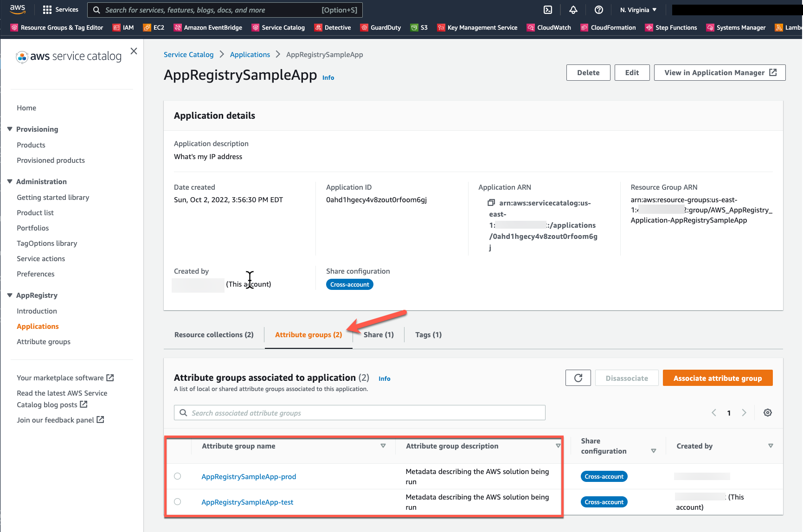The image size is (803, 532).
Task: Open the EC2 shortcut in favorites bar
Action: pyautogui.click(x=154, y=27)
